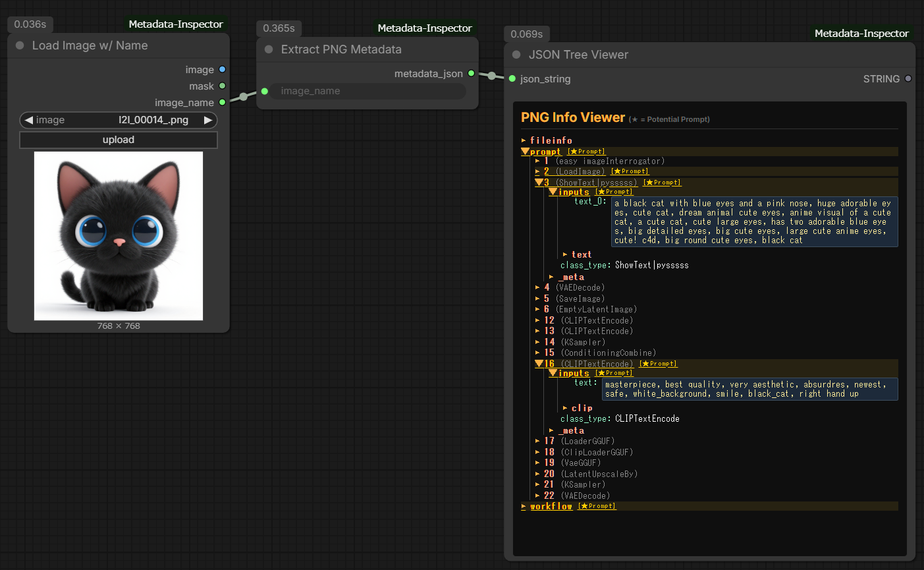Click the 768 × 768 size label
Viewport: 924px width, 570px height.
tap(119, 326)
